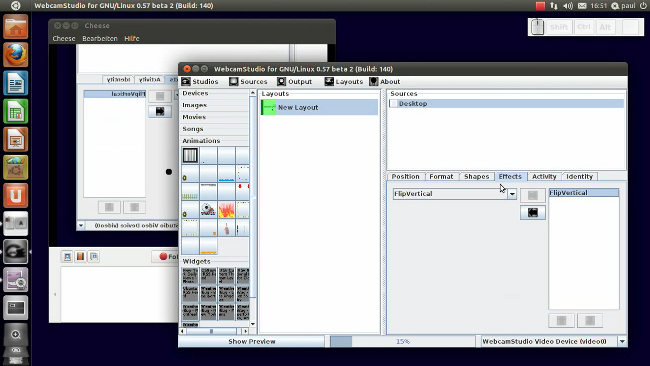Switch to the Identity tab
The image size is (650, 366).
coord(580,177)
